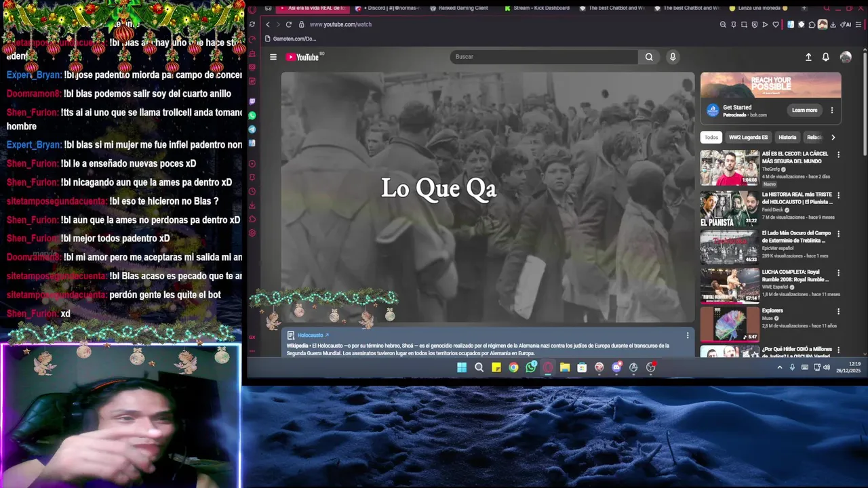Open browser easy setup menu icon
This screenshot has height=488, width=868.
[858, 24]
